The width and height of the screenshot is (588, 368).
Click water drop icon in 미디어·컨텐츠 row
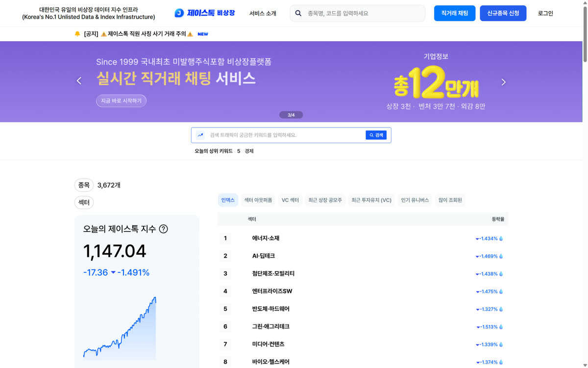click(x=501, y=344)
